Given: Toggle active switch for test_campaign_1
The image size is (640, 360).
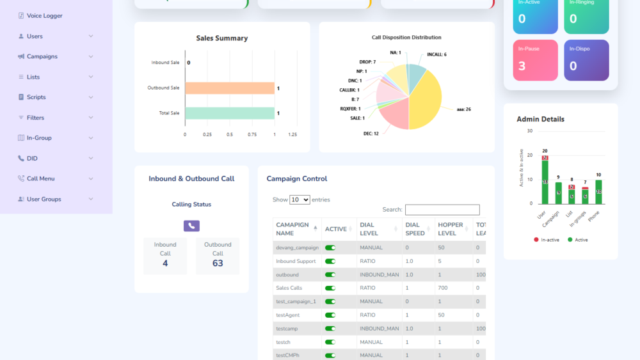Looking at the screenshot, I should pyautogui.click(x=330, y=302).
